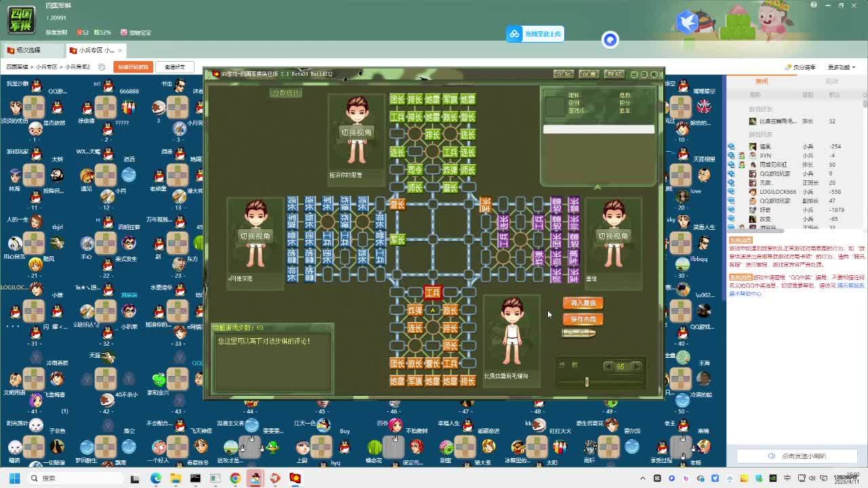Open the 设置 menu in game window
The width and height of the screenshot is (868, 488).
tap(589, 74)
